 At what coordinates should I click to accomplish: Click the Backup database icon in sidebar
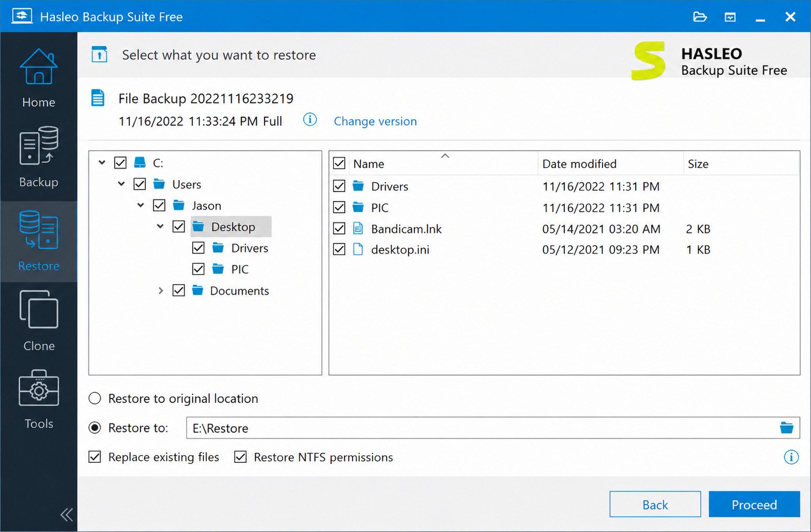click(39, 146)
